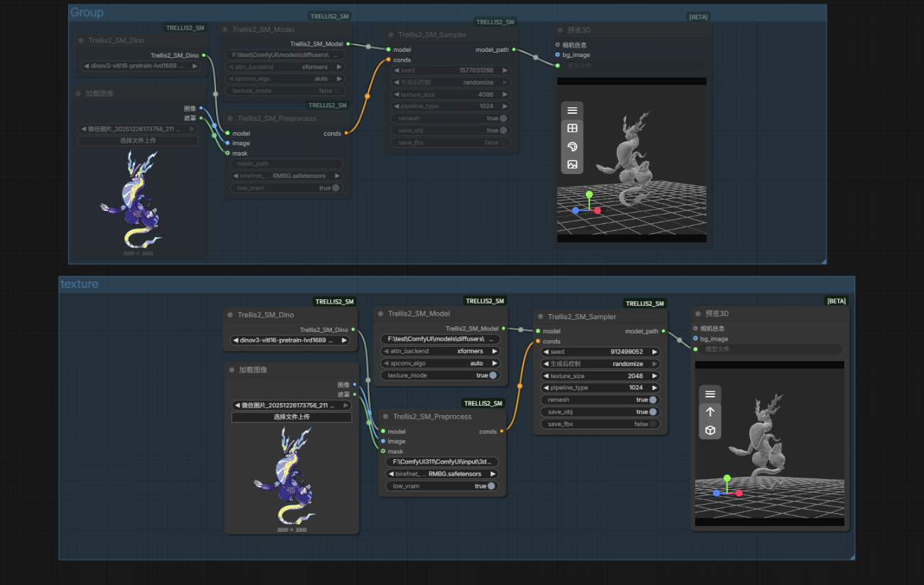
Task: Toggle low_vram switch in top Group Preprocess
Action: click(x=335, y=188)
